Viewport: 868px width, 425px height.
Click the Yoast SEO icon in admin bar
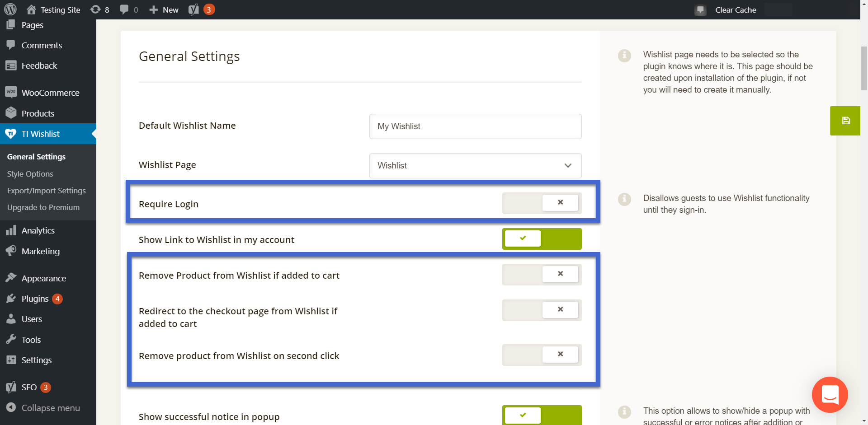pyautogui.click(x=194, y=9)
